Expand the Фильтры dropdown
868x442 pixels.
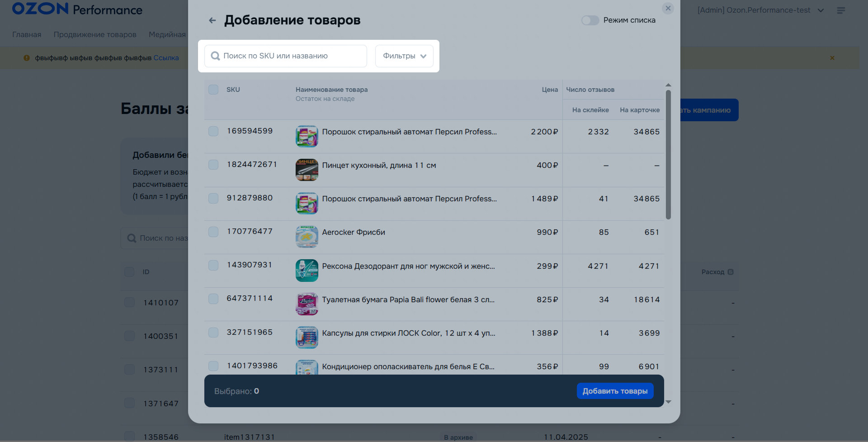click(404, 56)
